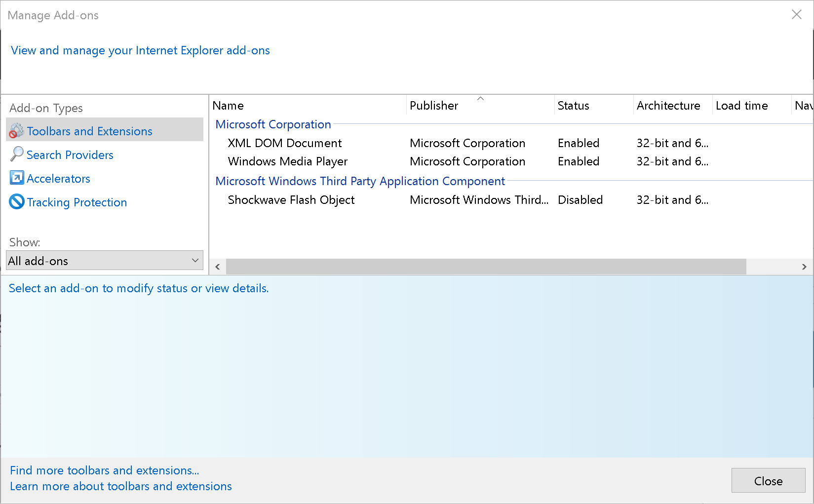Sort list by Load time column header
Image resolution: width=814 pixels, height=504 pixels.
coord(752,106)
